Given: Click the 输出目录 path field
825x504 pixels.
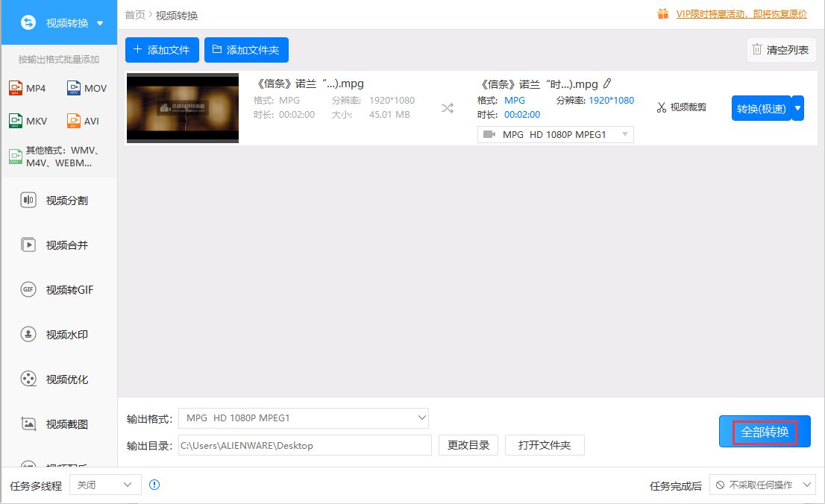Looking at the screenshot, I should point(305,446).
